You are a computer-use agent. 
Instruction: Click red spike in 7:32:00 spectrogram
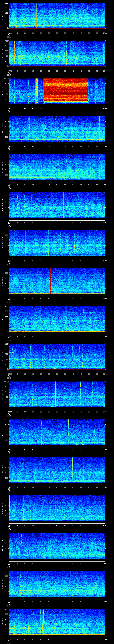tap(26, 621)
